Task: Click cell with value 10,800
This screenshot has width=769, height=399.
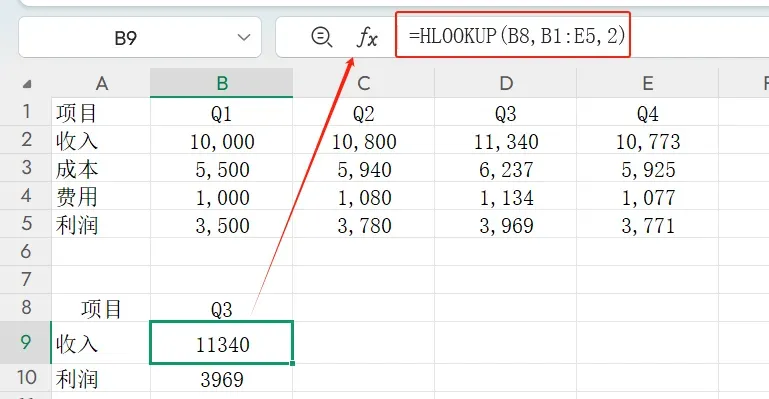Action: click(363, 140)
